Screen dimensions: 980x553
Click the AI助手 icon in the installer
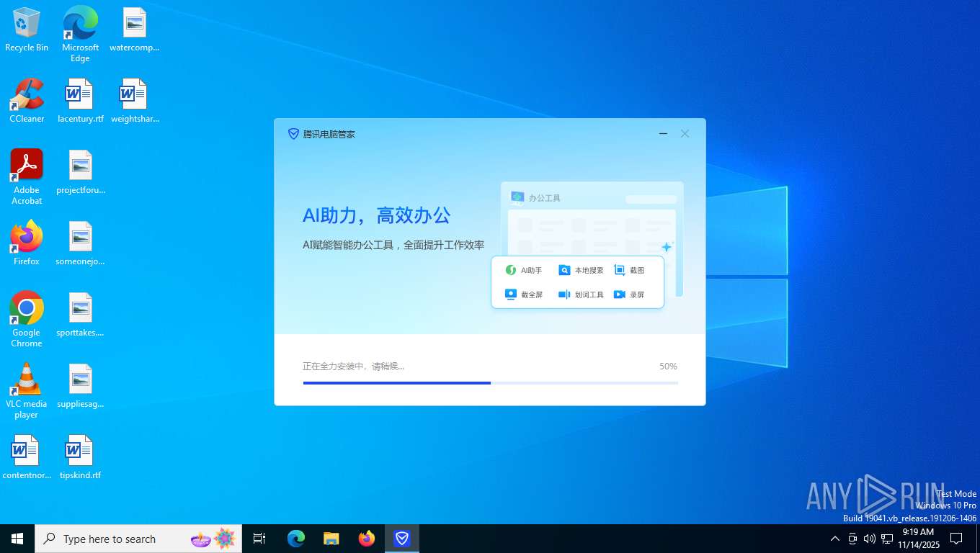[x=511, y=270]
